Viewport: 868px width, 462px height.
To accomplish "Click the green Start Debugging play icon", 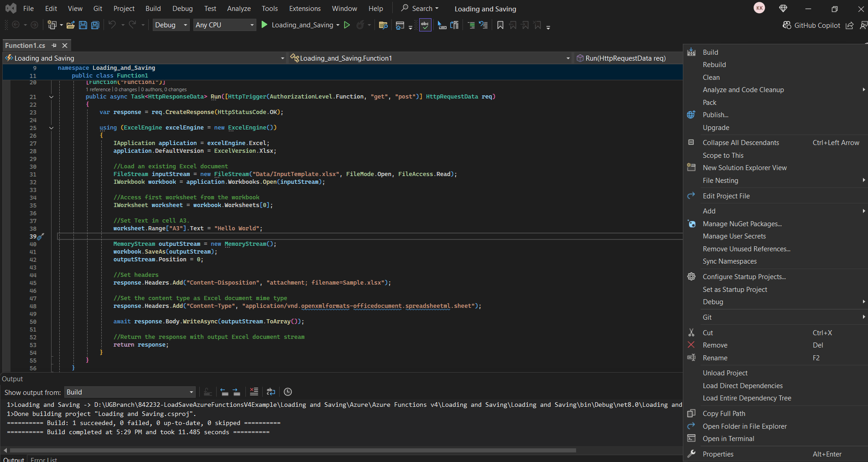I will click(265, 25).
